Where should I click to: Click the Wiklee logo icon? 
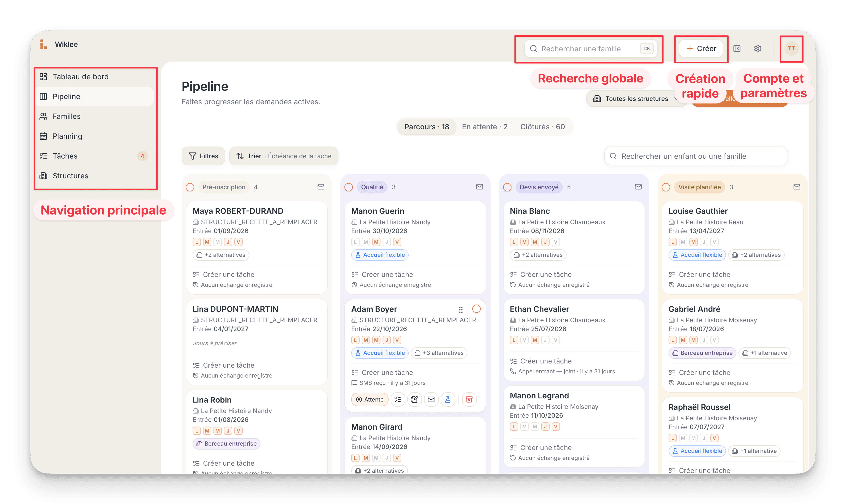43,45
